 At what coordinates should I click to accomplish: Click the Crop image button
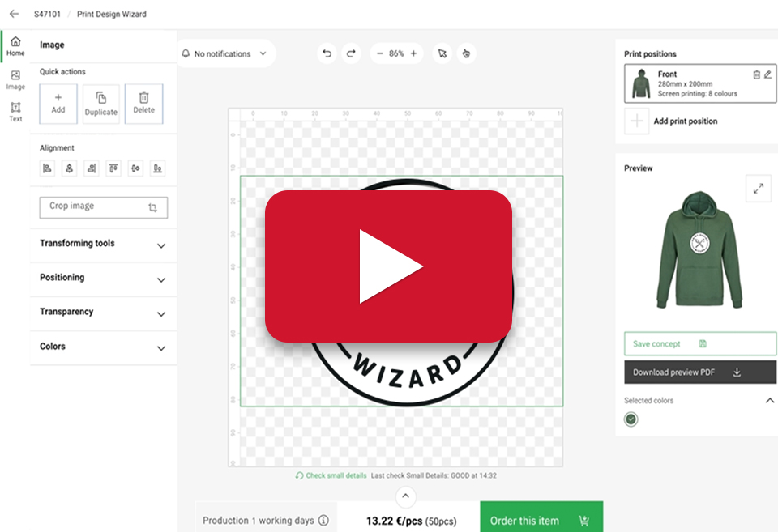pyautogui.click(x=104, y=207)
